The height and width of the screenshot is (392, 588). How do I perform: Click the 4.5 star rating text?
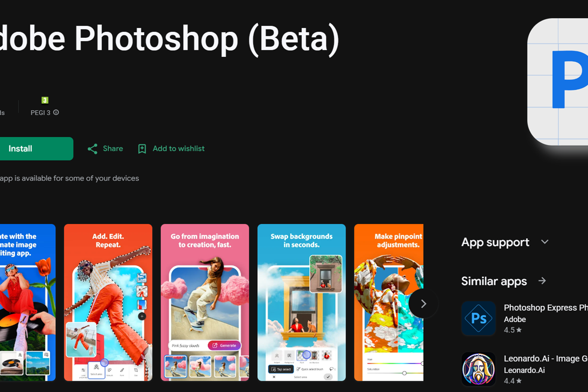513,330
